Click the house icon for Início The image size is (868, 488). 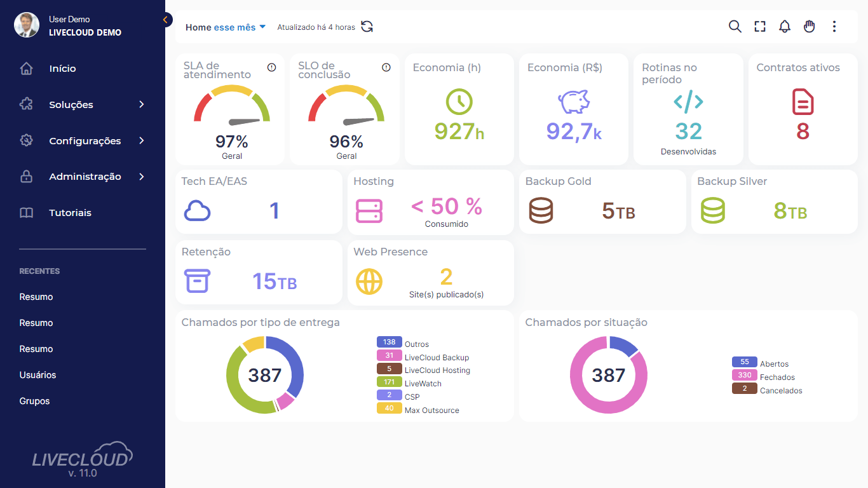pyautogui.click(x=26, y=69)
